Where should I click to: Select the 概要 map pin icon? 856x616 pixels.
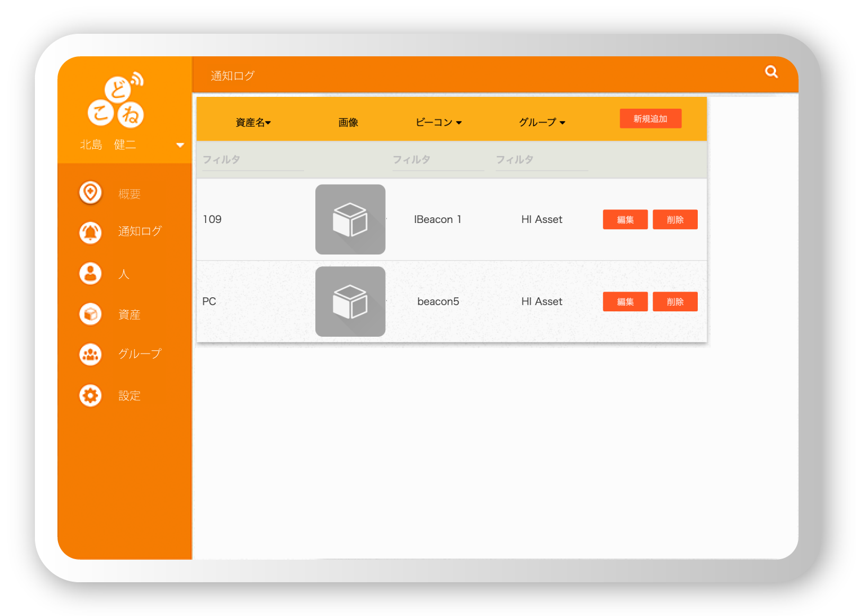(90, 193)
